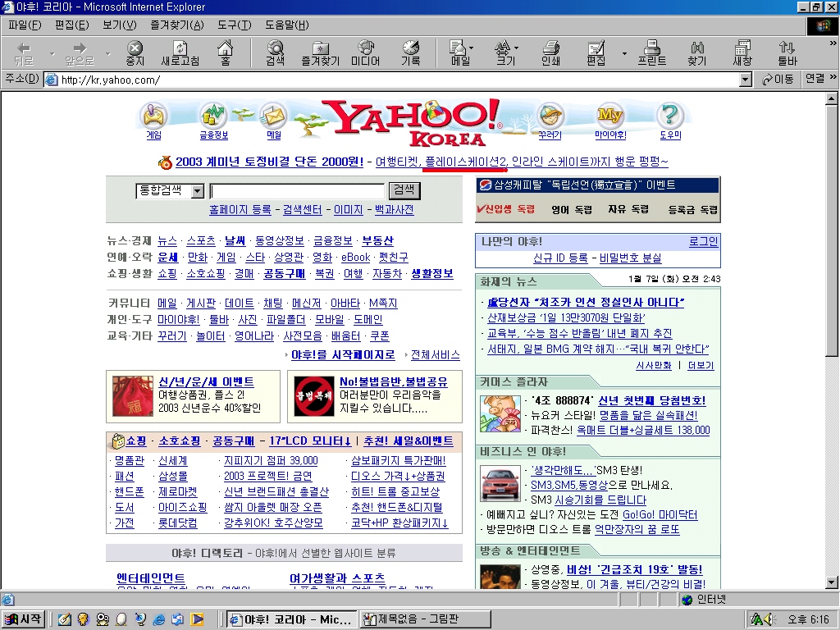The height and width of the screenshot is (630, 840).
Task: Click the Windows 시작 Start button
Action: pyautogui.click(x=23, y=619)
